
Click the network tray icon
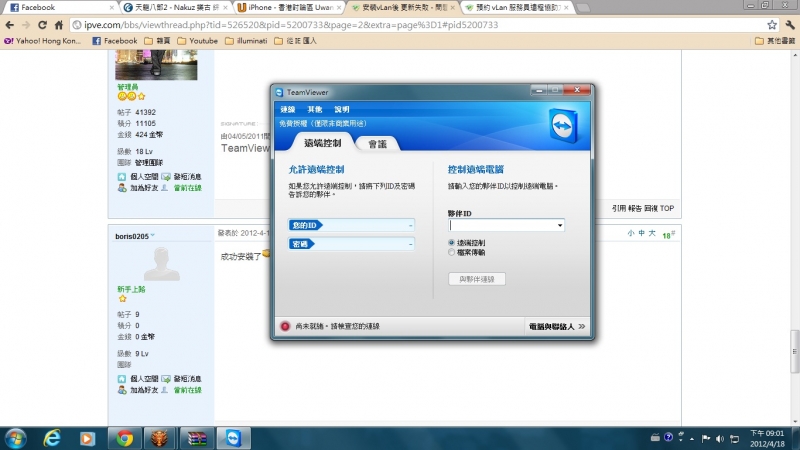[735, 439]
